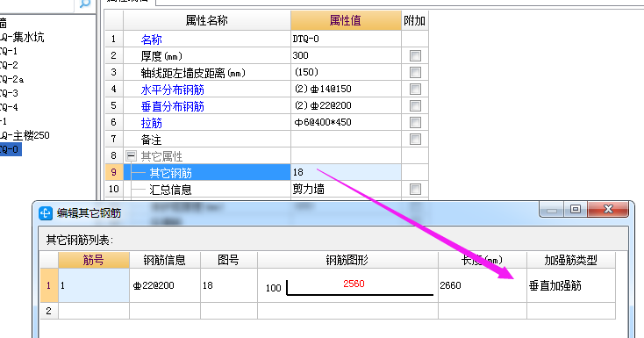Click the 钢筋信息 column header
The width and height of the screenshot is (644, 338).
coord(165,260)
